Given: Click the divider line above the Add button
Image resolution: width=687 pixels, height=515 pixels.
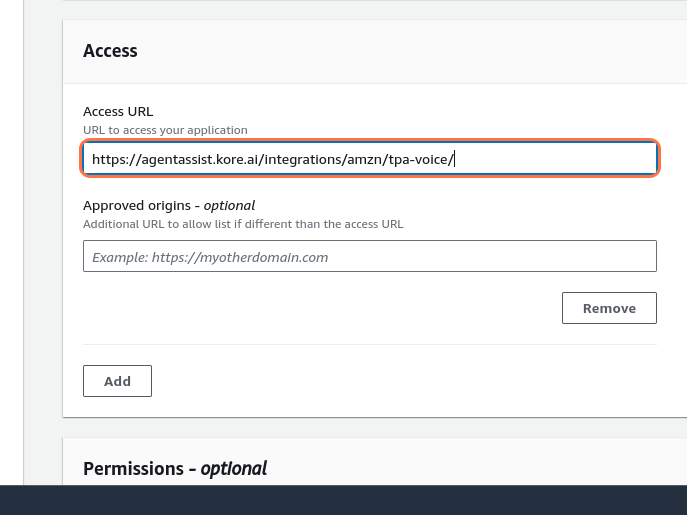Looking at the screenshot, I should tap(369, 345).
